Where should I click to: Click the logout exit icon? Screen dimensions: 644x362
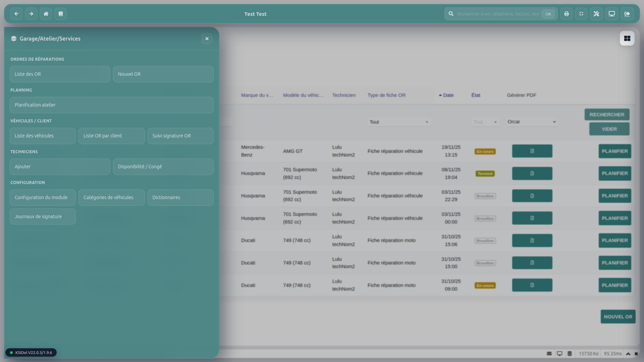pos(627,14)
